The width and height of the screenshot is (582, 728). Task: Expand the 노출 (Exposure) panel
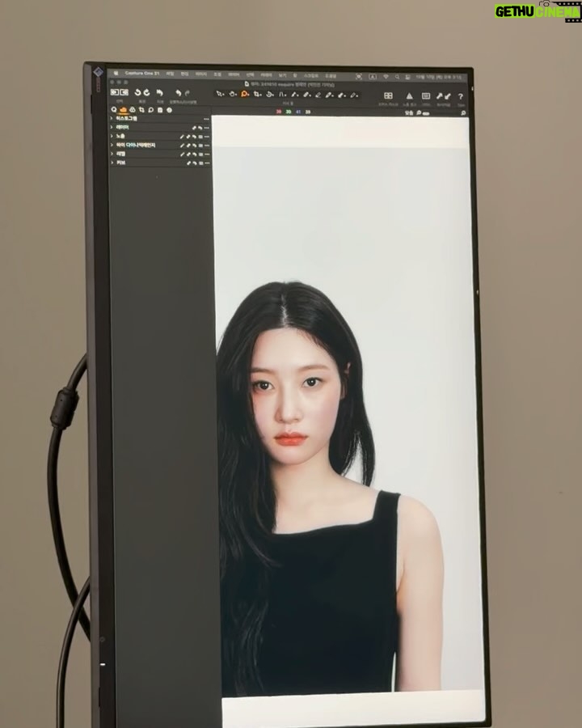(112, 136)
